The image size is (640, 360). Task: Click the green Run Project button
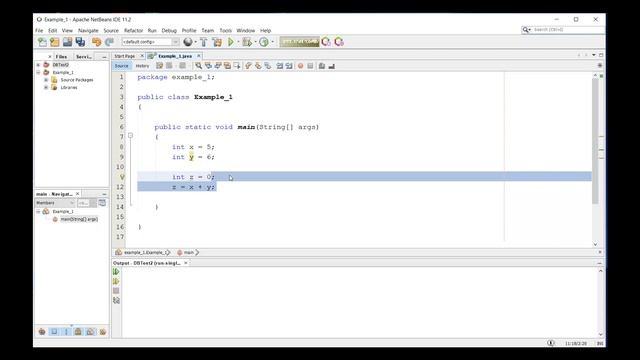pyautogui.click(x=231, y=42)
